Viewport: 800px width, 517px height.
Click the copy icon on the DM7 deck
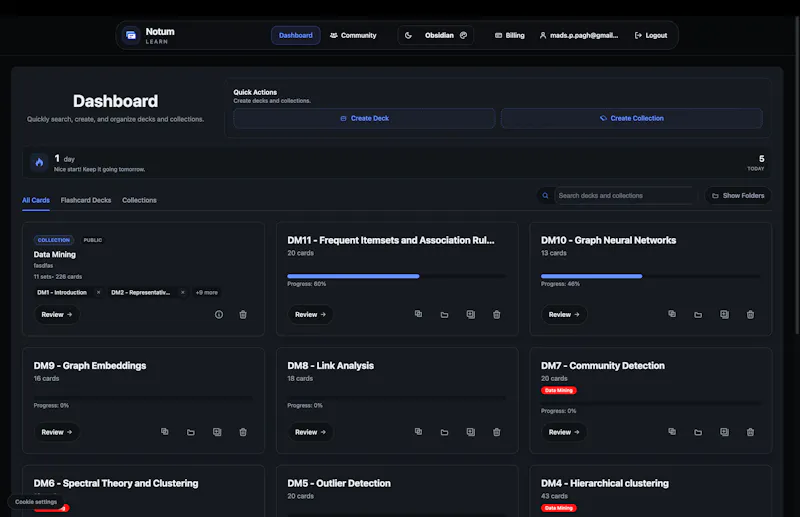672,431
